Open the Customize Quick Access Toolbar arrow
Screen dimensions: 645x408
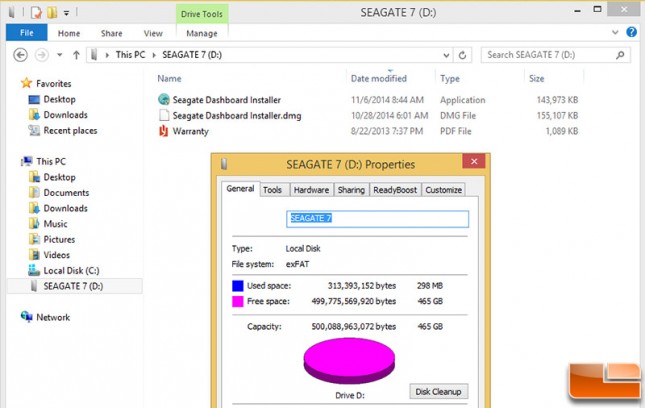click(66, 13)
